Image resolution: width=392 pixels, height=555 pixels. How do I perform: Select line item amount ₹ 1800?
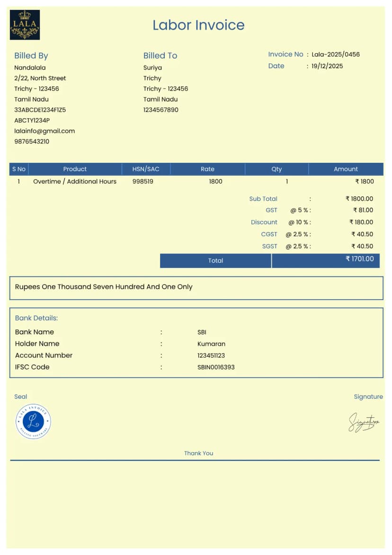tap(365, 181)
